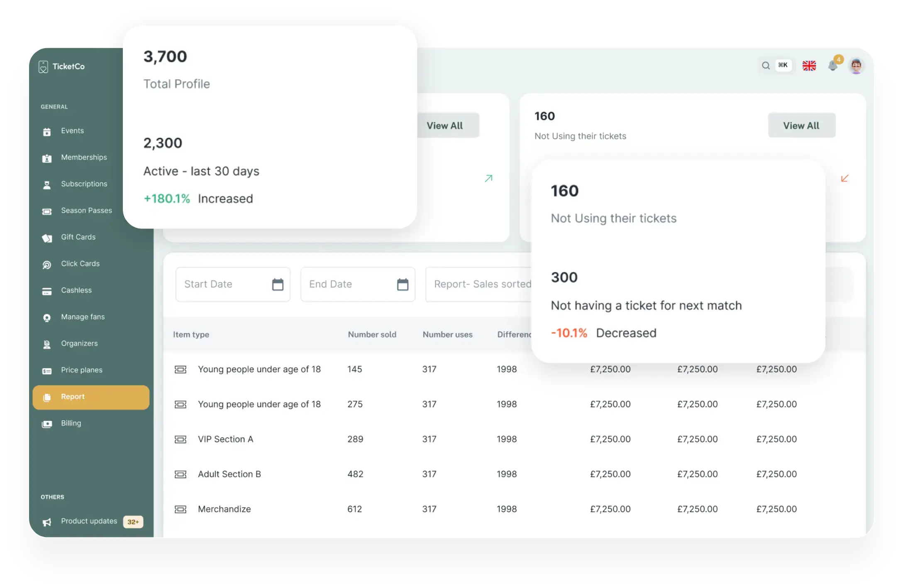Click the green up-right arrow icon

click(488, 178)
